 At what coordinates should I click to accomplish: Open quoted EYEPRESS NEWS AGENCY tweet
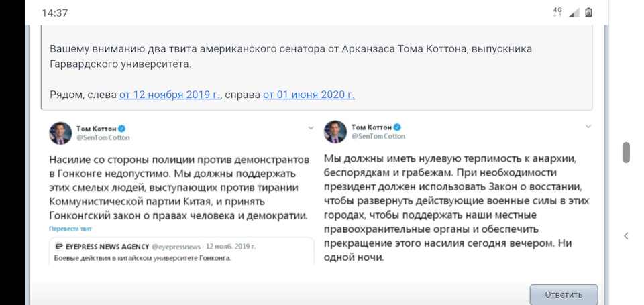tap(182, 251)
